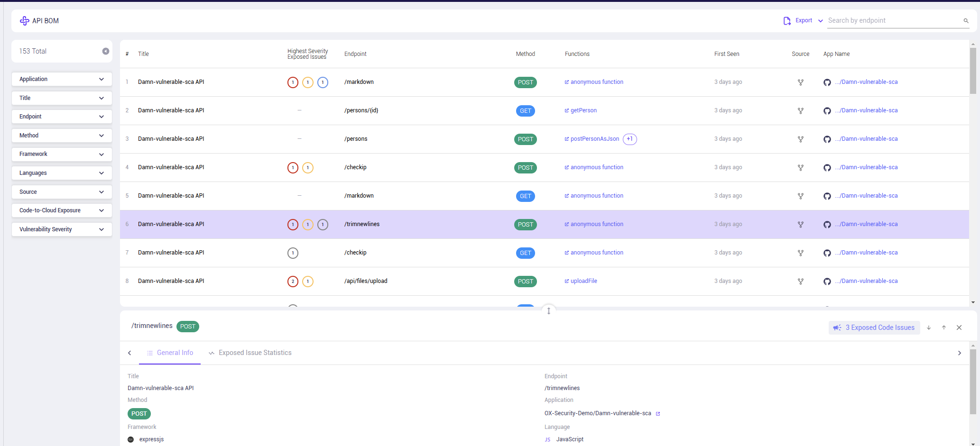Expand the Method filter dropdown
This screenshot has width=980, height=446.
pos(62,136)
